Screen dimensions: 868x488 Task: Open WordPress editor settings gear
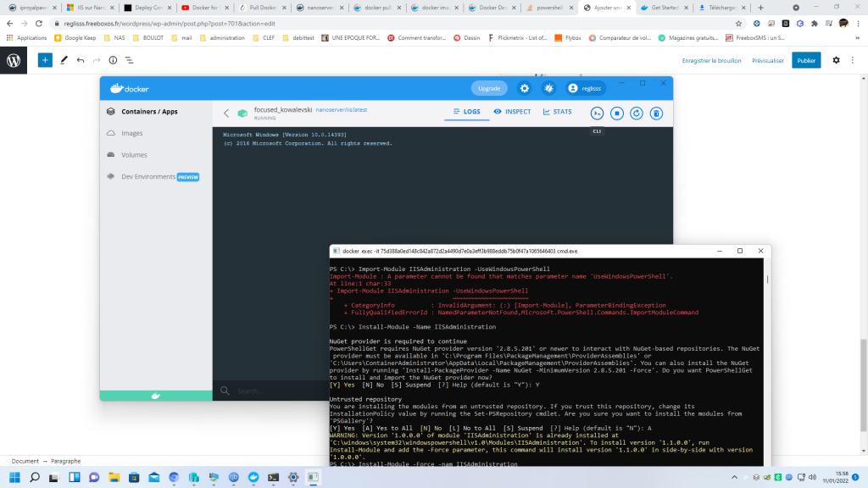point(836,60)
